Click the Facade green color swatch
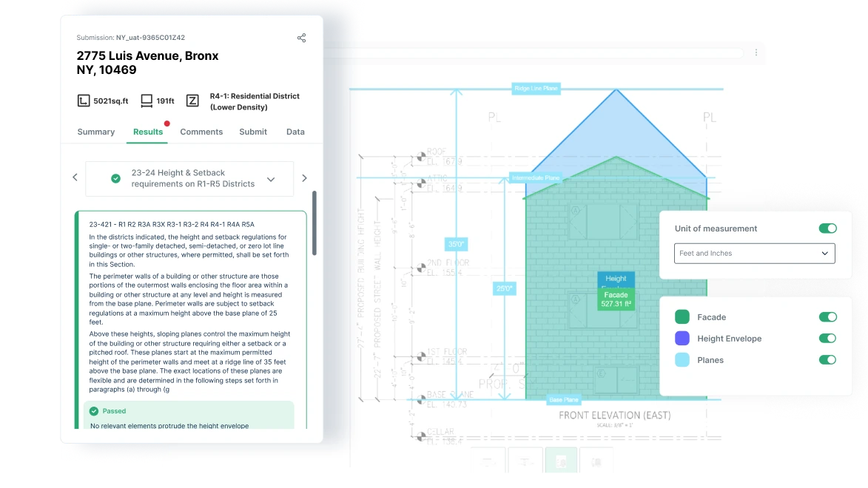 point(682,317)
